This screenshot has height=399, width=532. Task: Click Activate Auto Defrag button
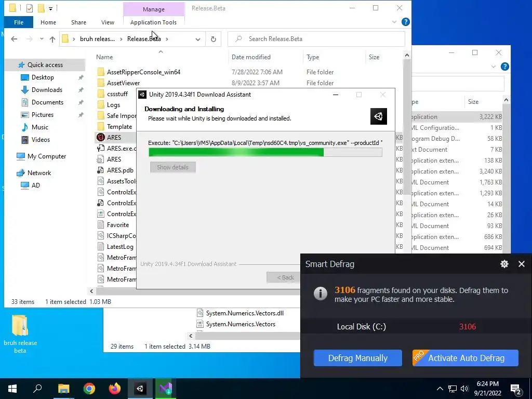[x=465, y=358]
